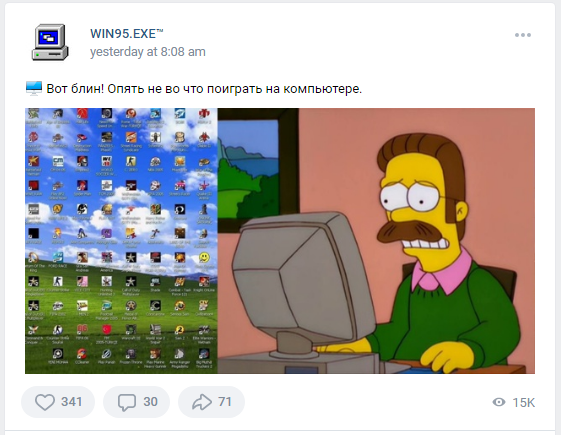This screenshot has height=435, width=561.
Task: Open the comments button showing 30
Action: coord(136,402)
